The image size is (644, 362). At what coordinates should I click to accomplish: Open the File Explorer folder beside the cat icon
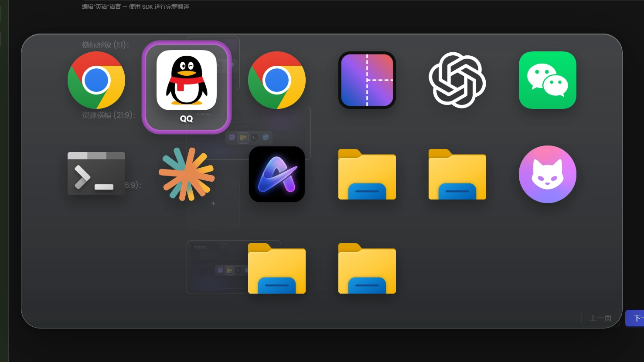click(457, 174)
